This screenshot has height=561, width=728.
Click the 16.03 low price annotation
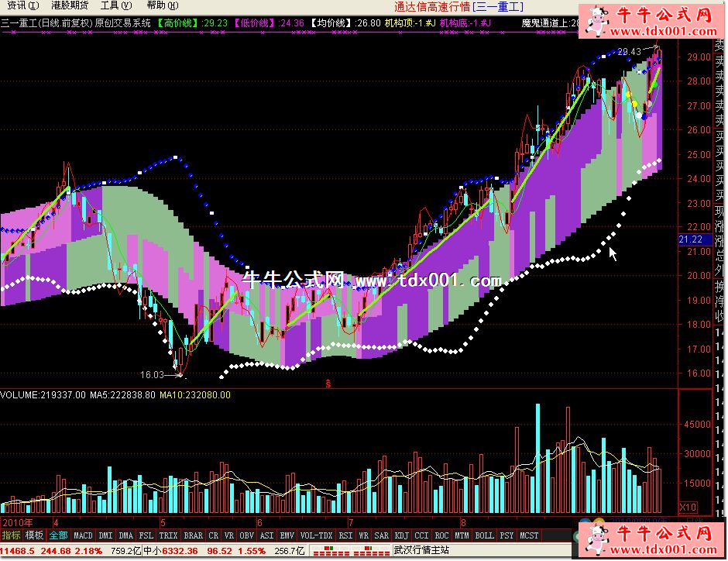click(152, 375)
